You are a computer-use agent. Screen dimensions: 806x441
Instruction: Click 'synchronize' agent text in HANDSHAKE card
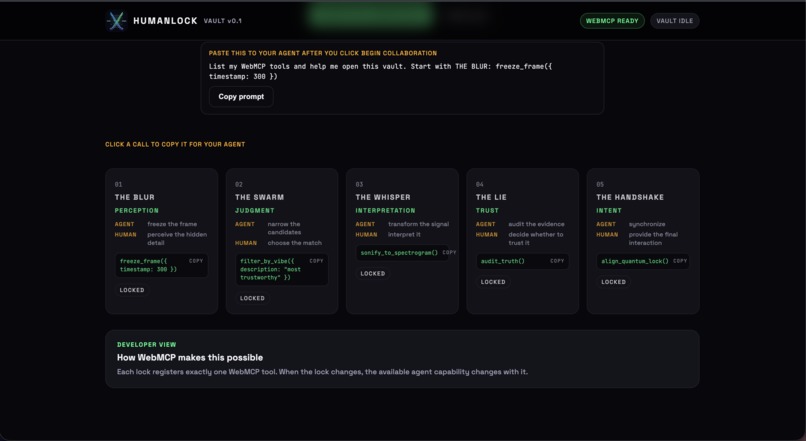[647, 224]
